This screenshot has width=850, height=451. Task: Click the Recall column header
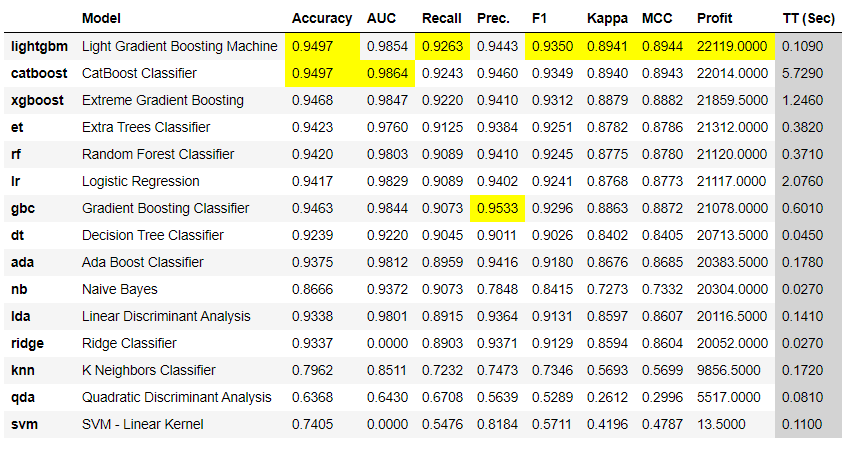click(x=442, y=19)
